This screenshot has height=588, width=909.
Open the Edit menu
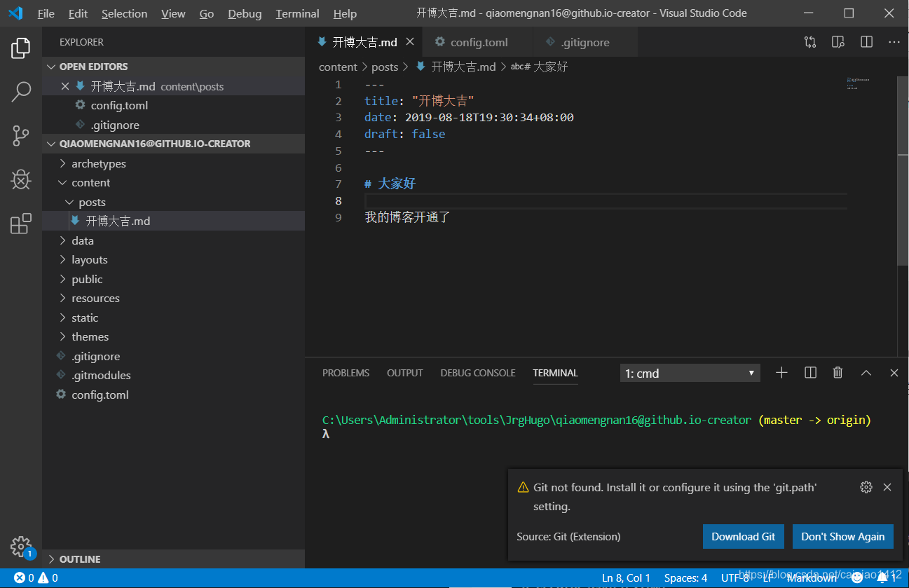(78, 13)
